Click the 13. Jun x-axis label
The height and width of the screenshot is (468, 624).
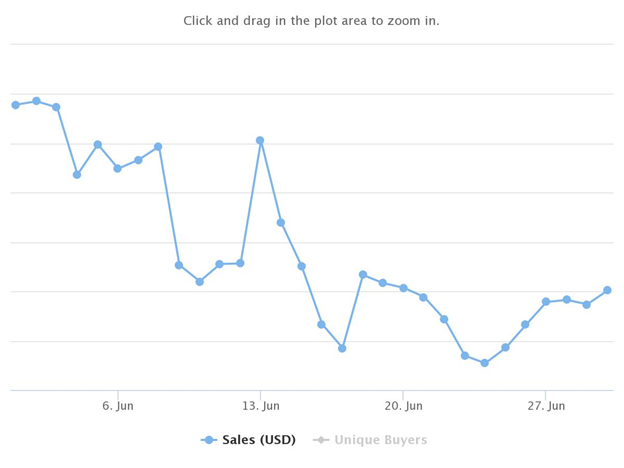click(261, 406)
